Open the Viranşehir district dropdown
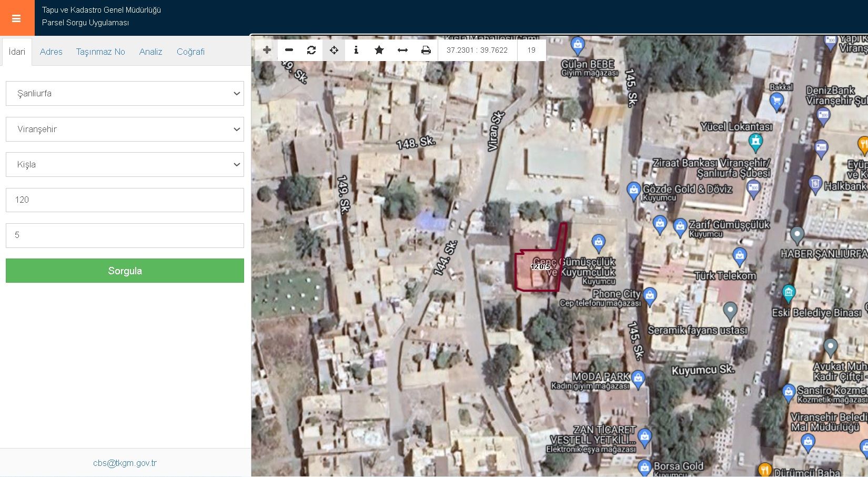 pyautogui.click(x=125, y=129)
